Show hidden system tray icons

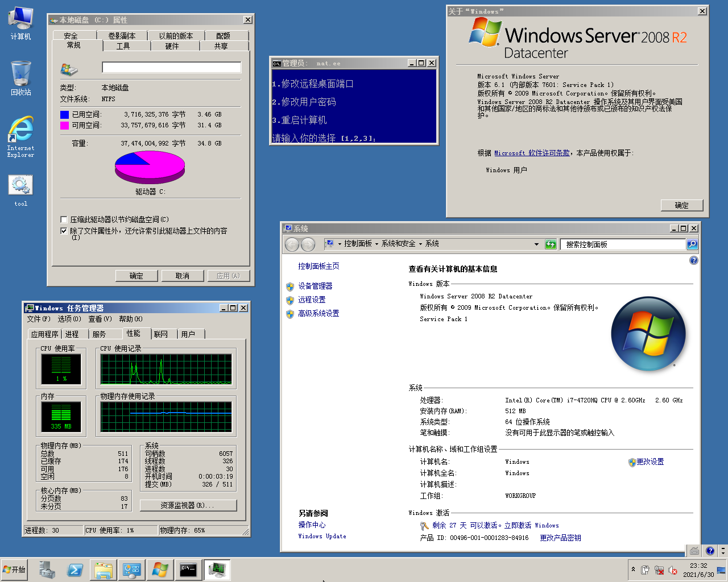pos(633,569)
